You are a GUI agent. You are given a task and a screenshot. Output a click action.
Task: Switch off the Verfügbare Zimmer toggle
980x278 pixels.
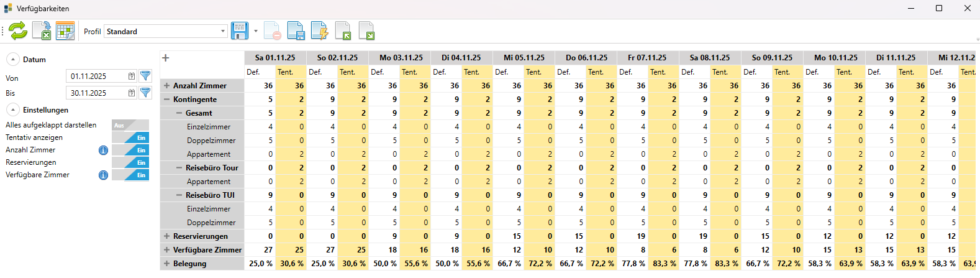click(x=130, y=175)
